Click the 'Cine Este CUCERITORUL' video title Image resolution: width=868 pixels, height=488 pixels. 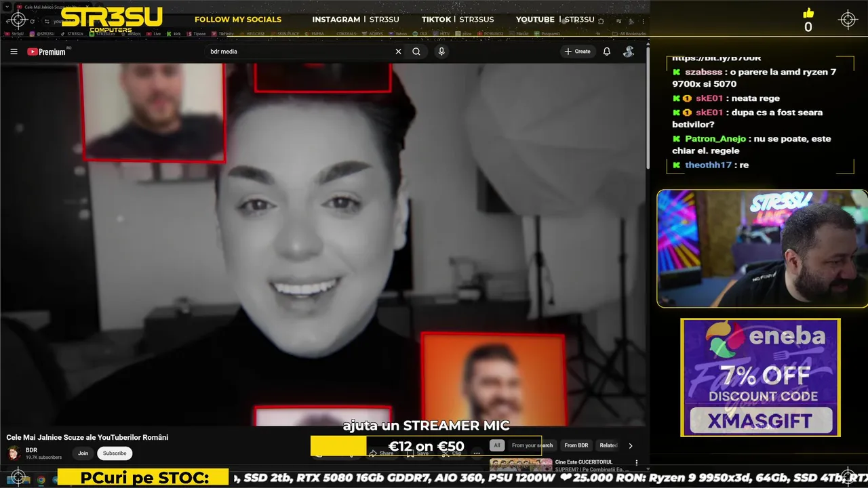pyautogui.click(x=584, y=462)
